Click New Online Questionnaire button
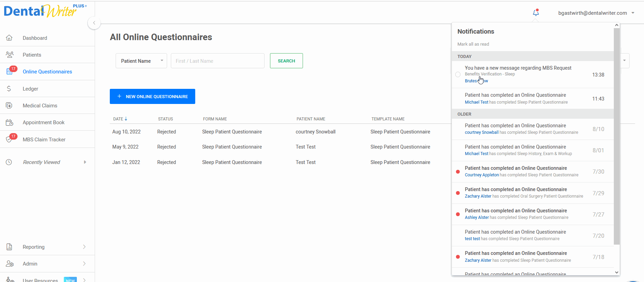Viewport: 644px width, 282px height. coord(152,96)
